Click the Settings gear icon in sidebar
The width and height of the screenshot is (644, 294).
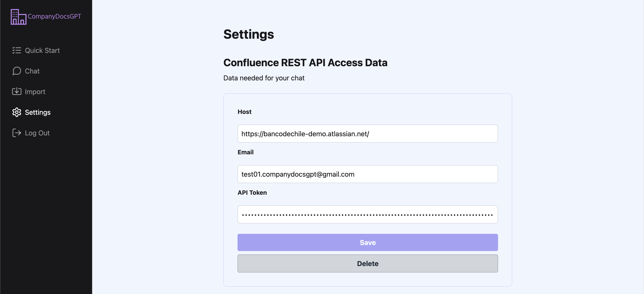pyautogui.click(x=17, y=112)
